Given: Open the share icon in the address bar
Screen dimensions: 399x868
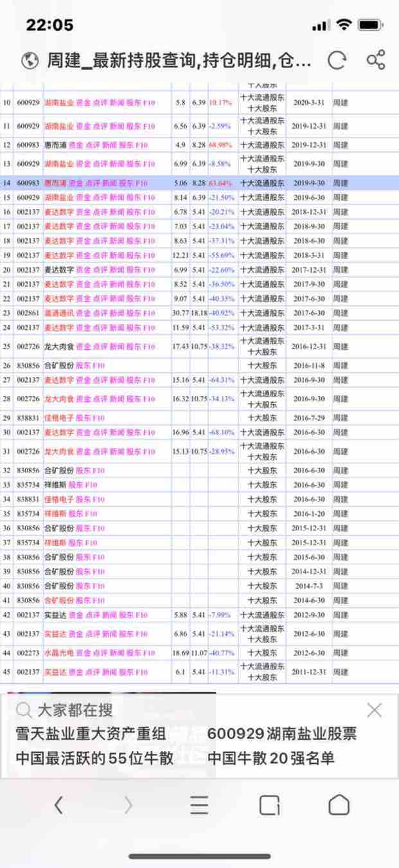Looking at the screenshot, I should [x=376, y=60].
